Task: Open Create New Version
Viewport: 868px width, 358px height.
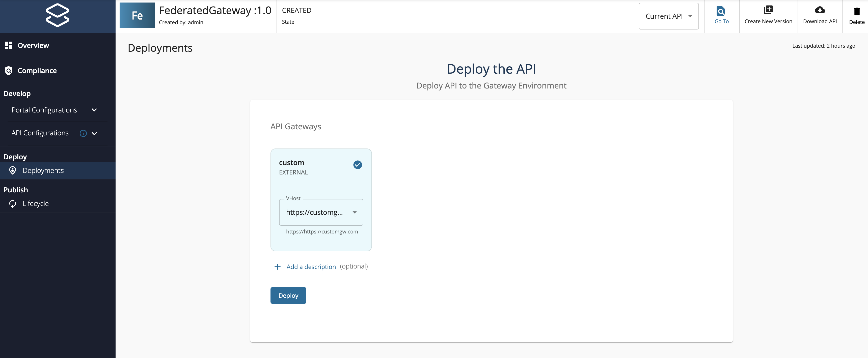Action: (768, 15)
